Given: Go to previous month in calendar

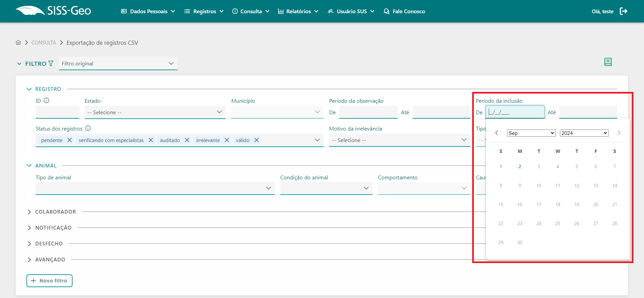Looking at the screenshot, I should coord(497,133).
